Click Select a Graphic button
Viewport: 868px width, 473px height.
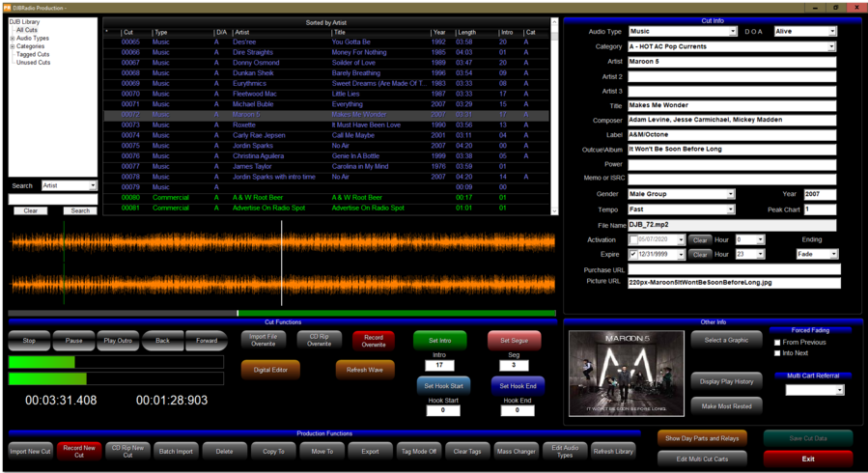(726, 340)
